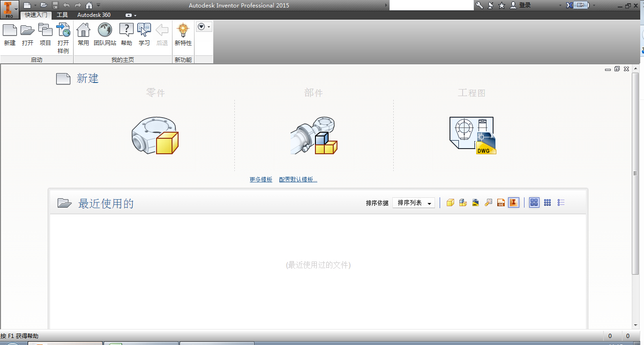Screen dimensions: 644x345
Task: Switch recent files to small tile view
Action: pos(547,202)
